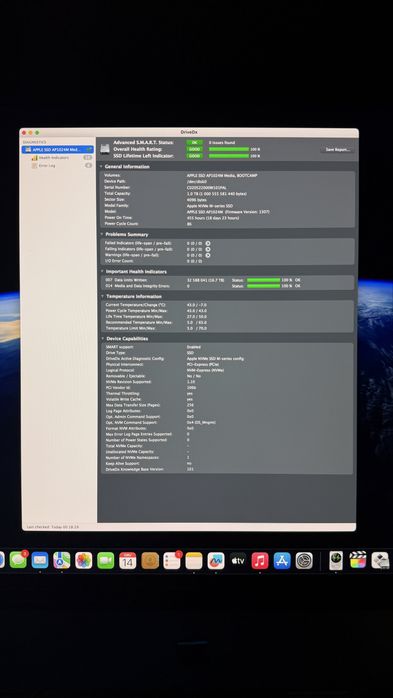
Task: Click the green OK S.M.A.R.T. status badge
Action: coord(194,142)
